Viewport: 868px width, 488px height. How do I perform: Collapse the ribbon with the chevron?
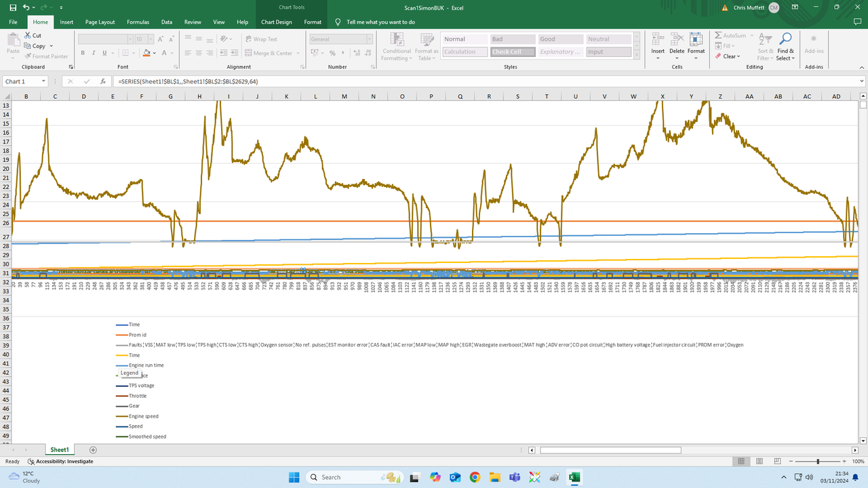pos(861,68)
